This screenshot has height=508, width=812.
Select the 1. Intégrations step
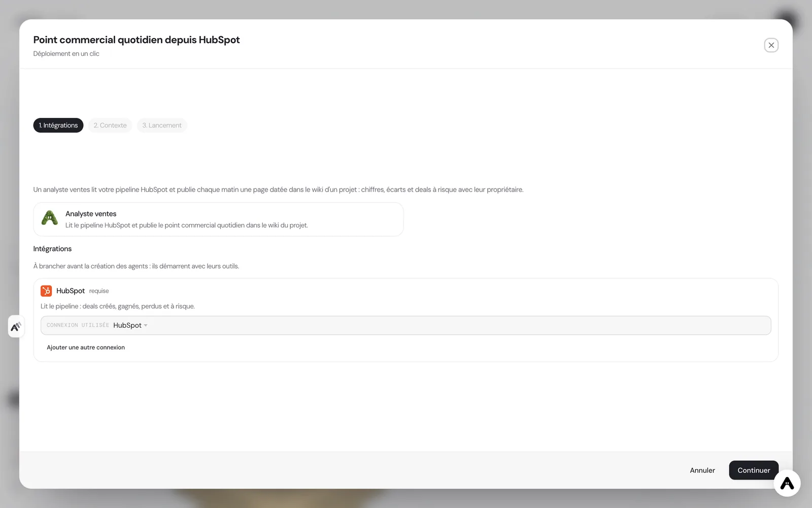tap(58, 125)
